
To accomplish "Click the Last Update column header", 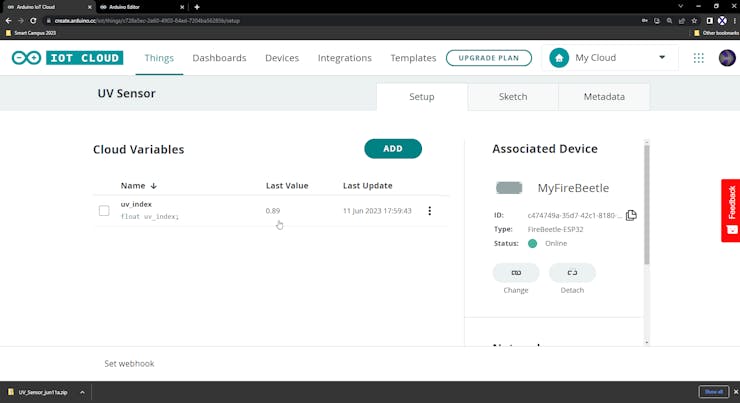I will point(368,185).
